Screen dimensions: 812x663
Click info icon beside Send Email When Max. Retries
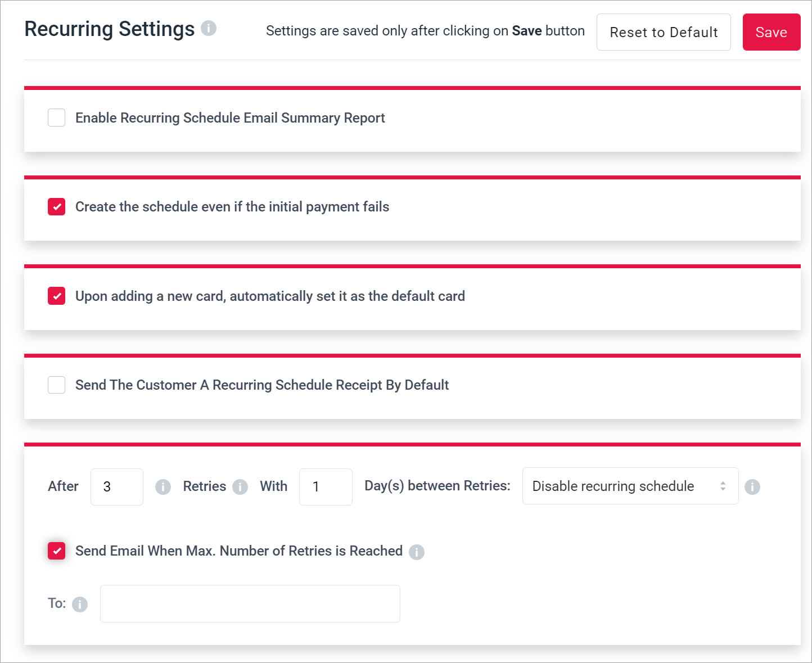(417, 552)
